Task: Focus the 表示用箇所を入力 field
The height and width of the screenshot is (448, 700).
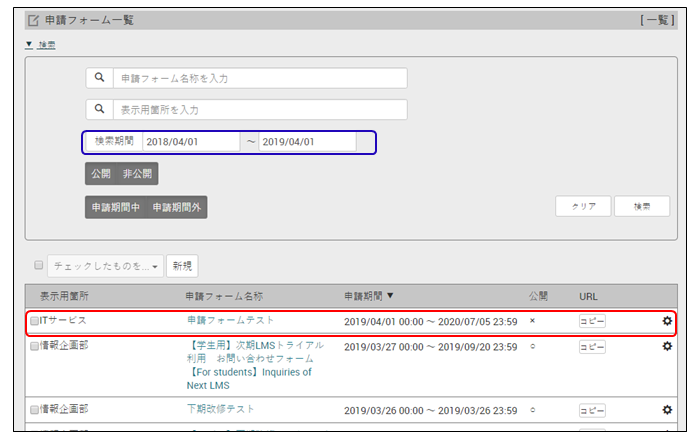Action: click(x=260, y=109)
